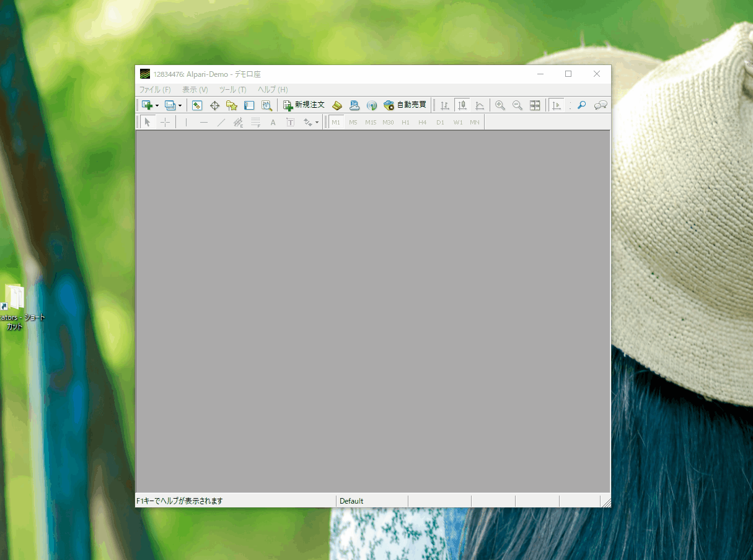Toggle chart auto-scroll button
Viewport: 753px width, 560px height.
(557, 105)
